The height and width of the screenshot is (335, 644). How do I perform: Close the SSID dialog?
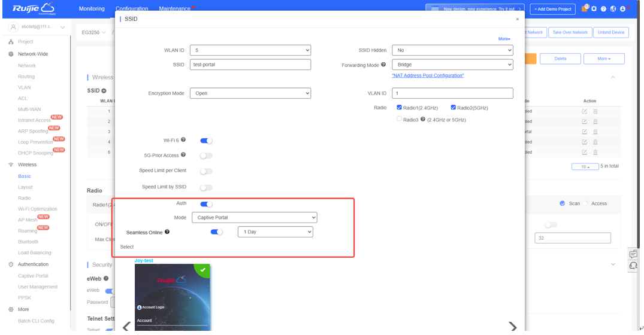(517, 19)
